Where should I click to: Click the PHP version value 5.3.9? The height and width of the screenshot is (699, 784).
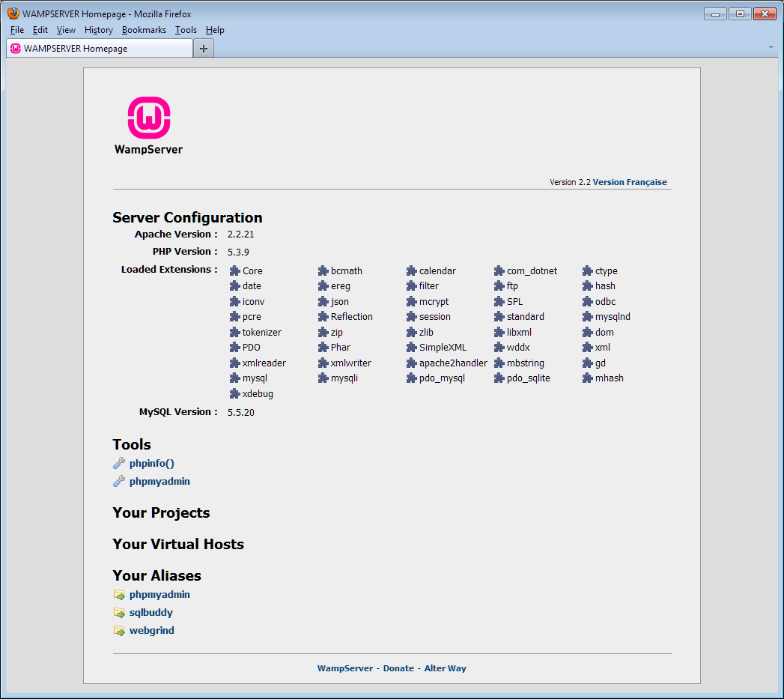click(x=239, y=252)
